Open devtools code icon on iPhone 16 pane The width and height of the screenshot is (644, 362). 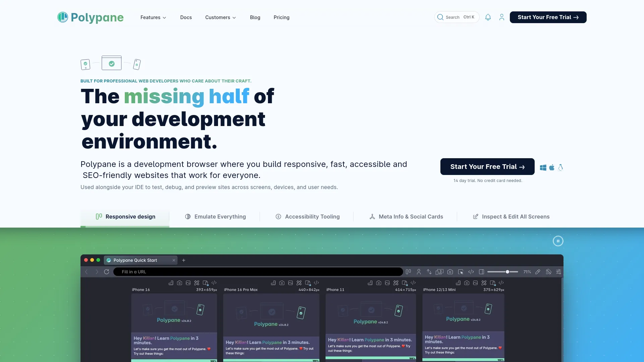(214, 283)
